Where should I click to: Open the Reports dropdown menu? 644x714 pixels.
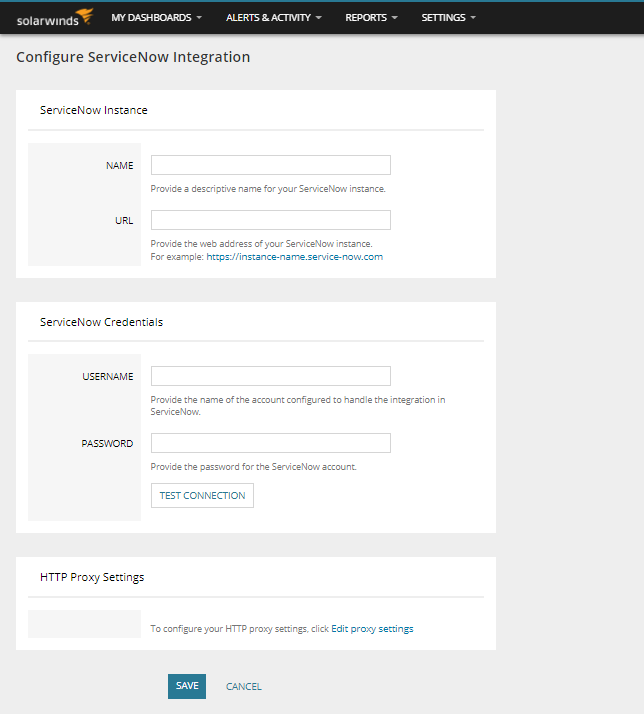[371, 18]
